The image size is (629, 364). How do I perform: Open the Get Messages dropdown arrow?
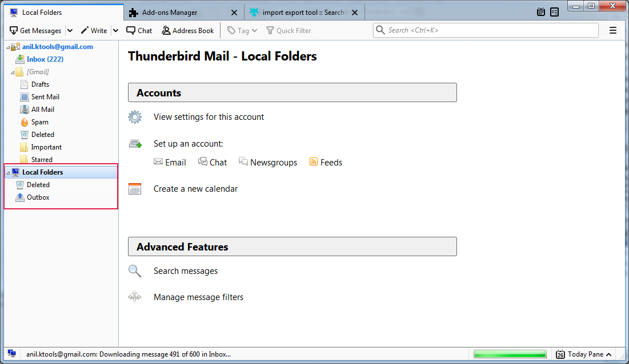[70, 30]
